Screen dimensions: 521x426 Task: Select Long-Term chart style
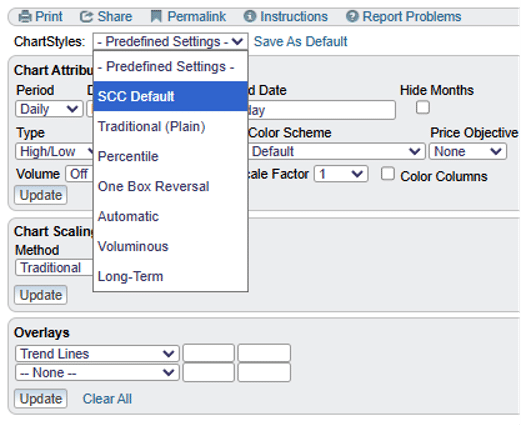171,276
